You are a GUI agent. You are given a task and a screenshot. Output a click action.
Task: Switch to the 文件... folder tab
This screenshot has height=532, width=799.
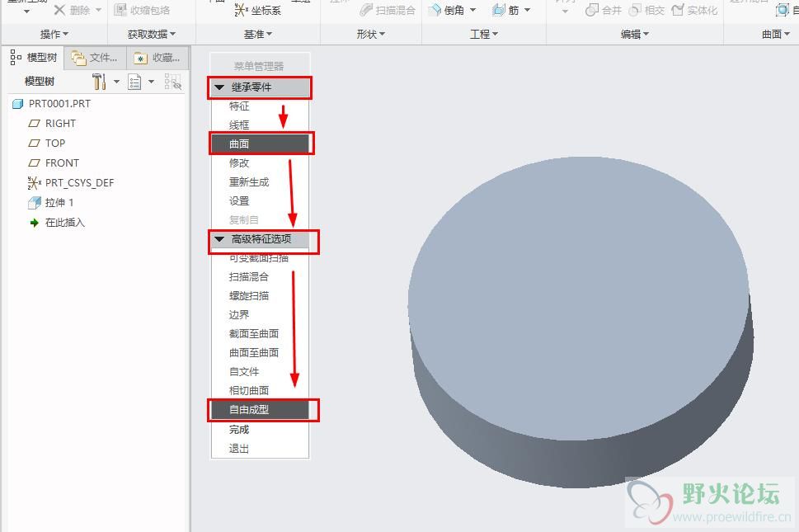(95, 58)
